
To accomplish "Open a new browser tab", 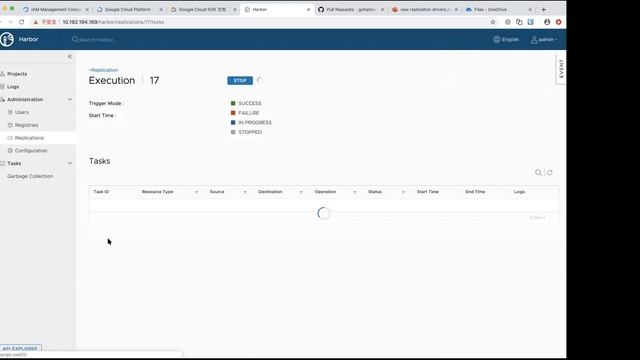I will click(x=543, y=9).
